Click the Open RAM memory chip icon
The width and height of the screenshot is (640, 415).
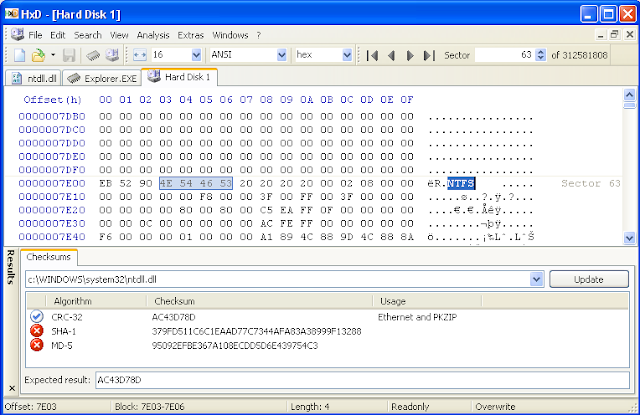click(93, 55)
